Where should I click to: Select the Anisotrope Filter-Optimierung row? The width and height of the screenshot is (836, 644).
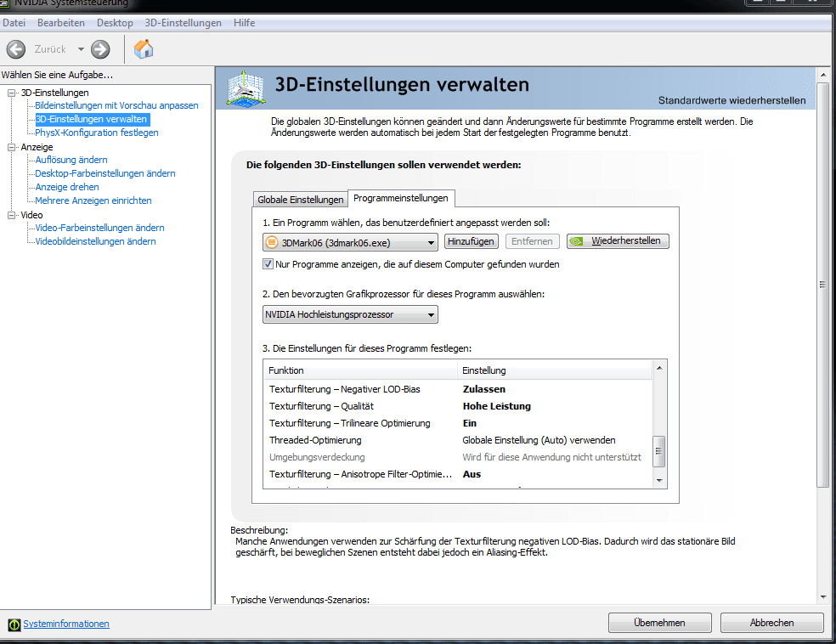tap(457, 474)
